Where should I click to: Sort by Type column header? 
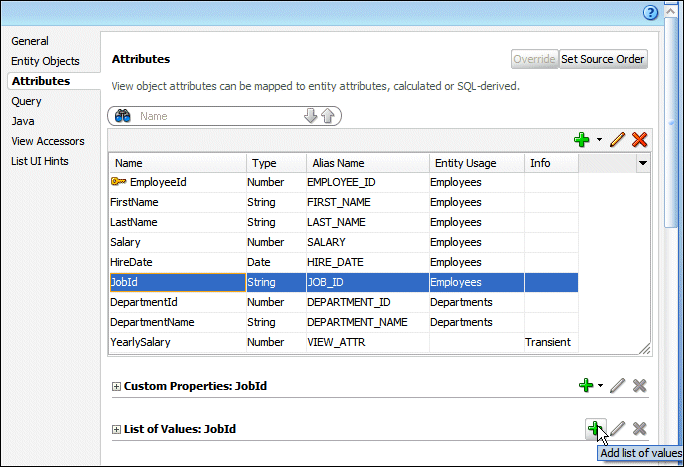click(276, 163)
